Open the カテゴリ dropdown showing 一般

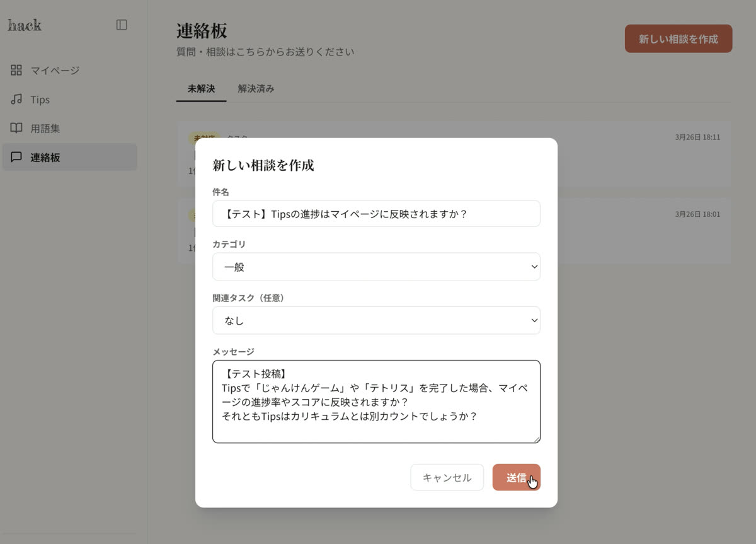pyautogui.click(x=376, y=267)
